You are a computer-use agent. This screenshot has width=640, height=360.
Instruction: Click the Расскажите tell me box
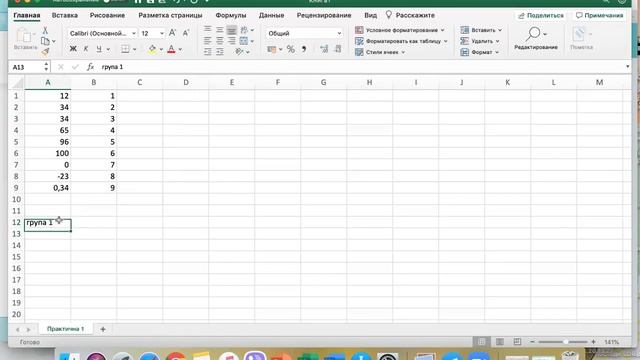(x=411, y=16)
